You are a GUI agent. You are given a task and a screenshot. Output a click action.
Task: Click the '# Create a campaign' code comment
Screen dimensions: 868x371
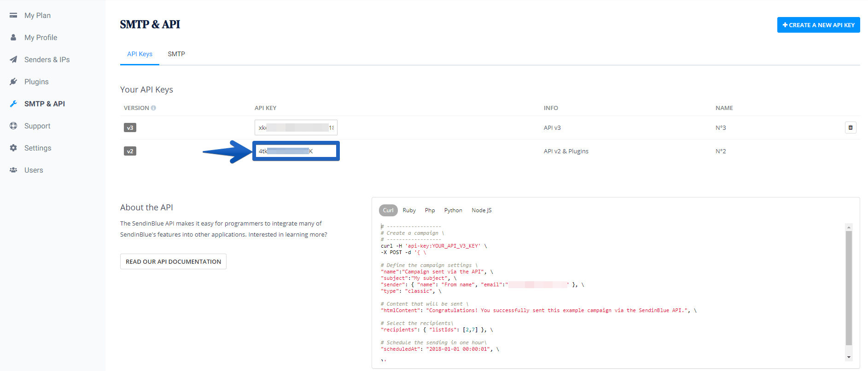coord(412,233)
